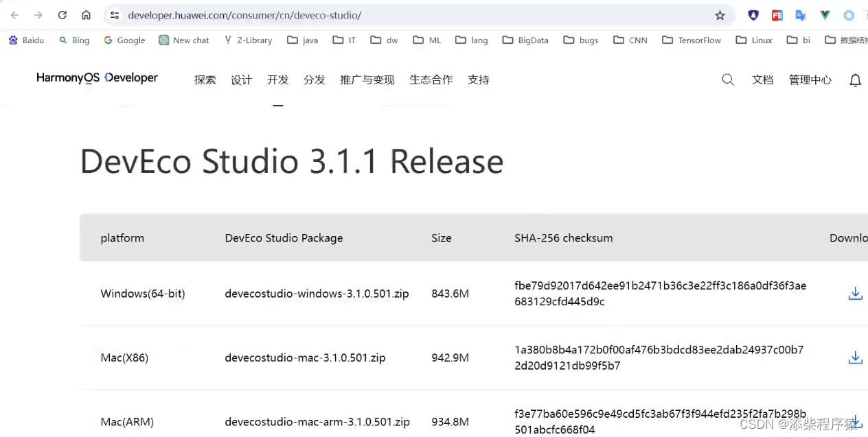The height and width of the screenshot is (437, 868).
Task: Open the dw bookmarks folder
Action: click(384, 40)
